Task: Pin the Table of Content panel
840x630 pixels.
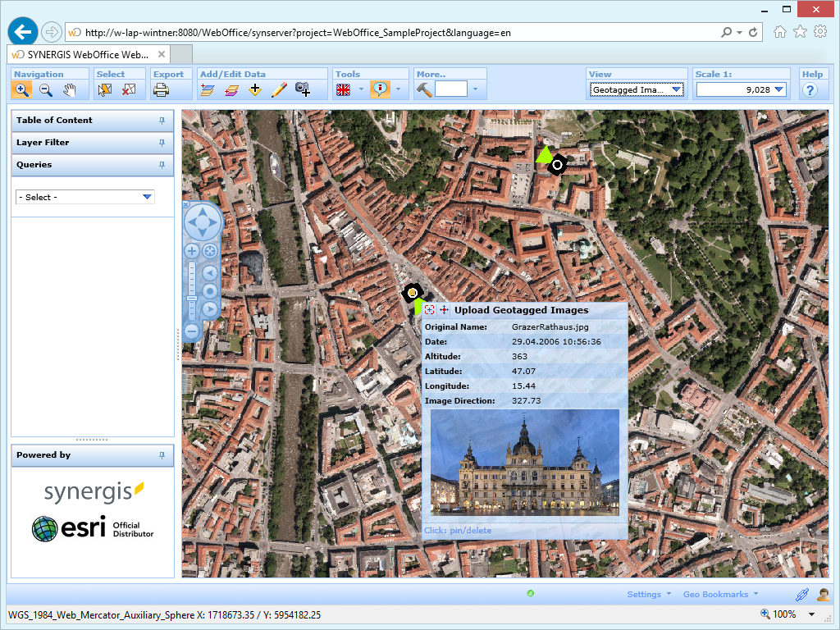Action: tap(162, 121)
